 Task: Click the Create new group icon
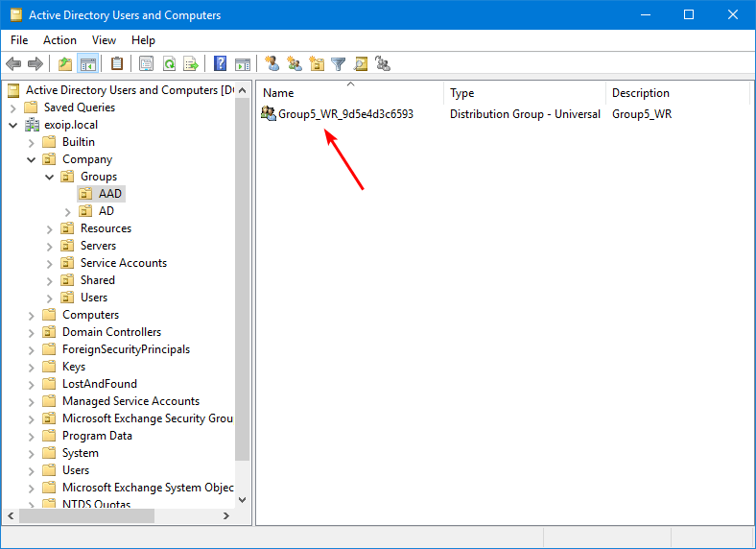[295, 64]
